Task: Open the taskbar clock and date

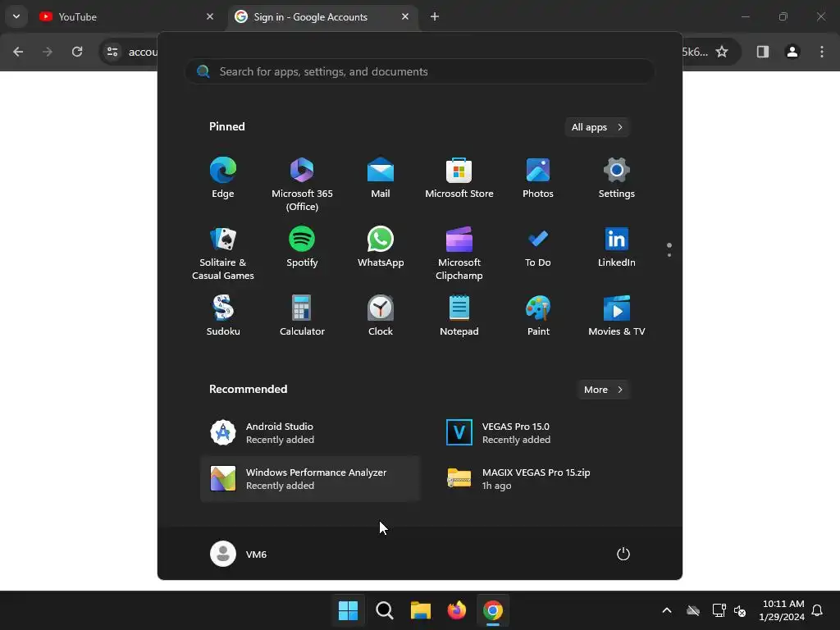Action: coord(782,610)
